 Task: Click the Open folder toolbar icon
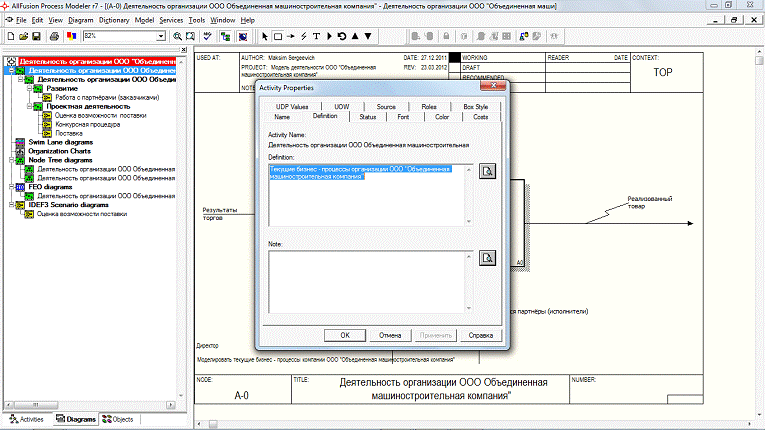[x=23, y=36]
